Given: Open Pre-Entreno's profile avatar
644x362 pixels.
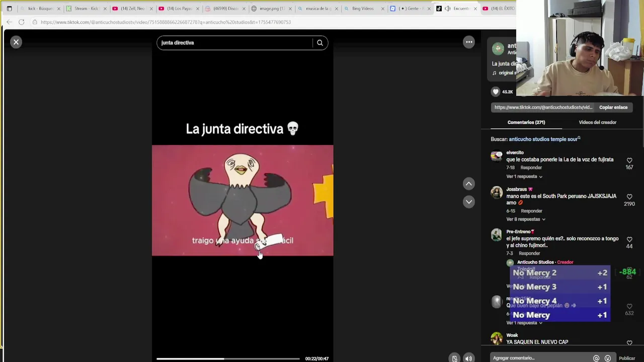Looking at the screenshot, I should pos(497,235).
